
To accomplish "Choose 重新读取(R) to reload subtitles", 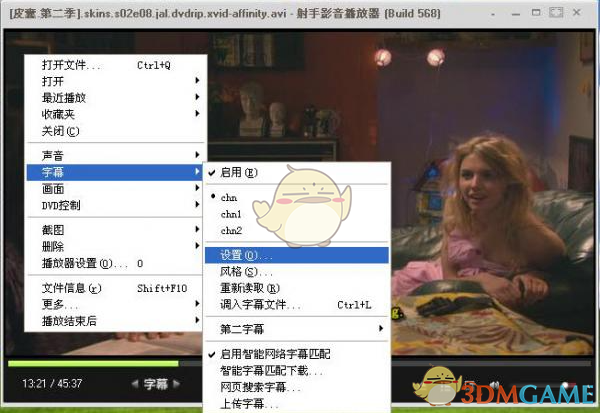I will (297, 288).
